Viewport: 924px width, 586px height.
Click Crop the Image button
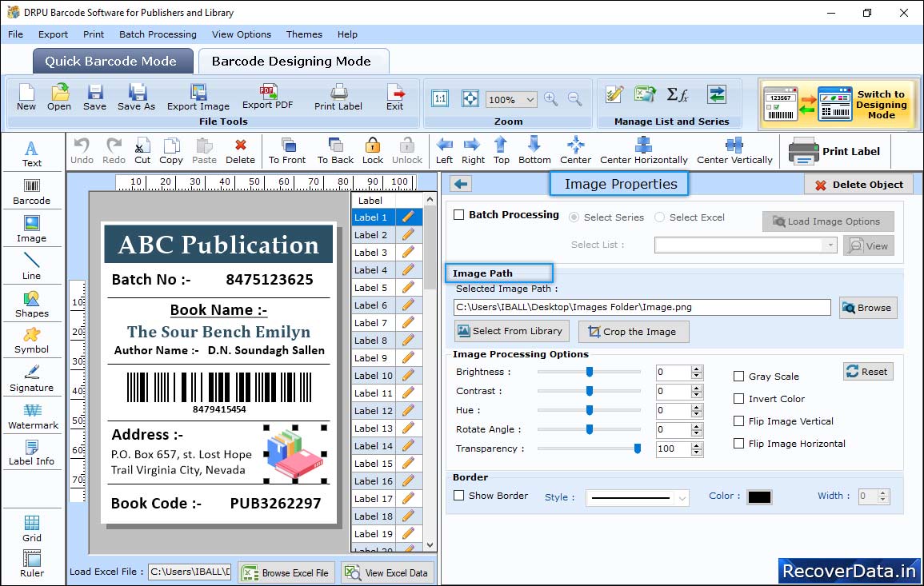click(x=634, y=332)
